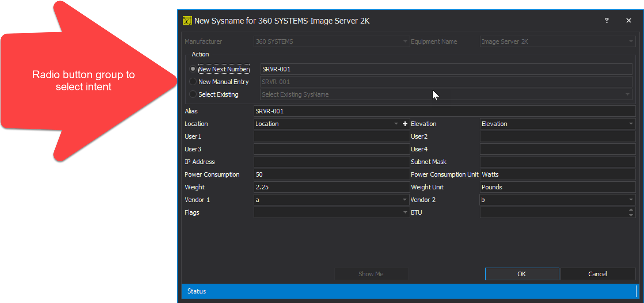The height and width of the screenshot is (303, 644).
Task: Click the dialog title text
Action: (x=282, y=21)
